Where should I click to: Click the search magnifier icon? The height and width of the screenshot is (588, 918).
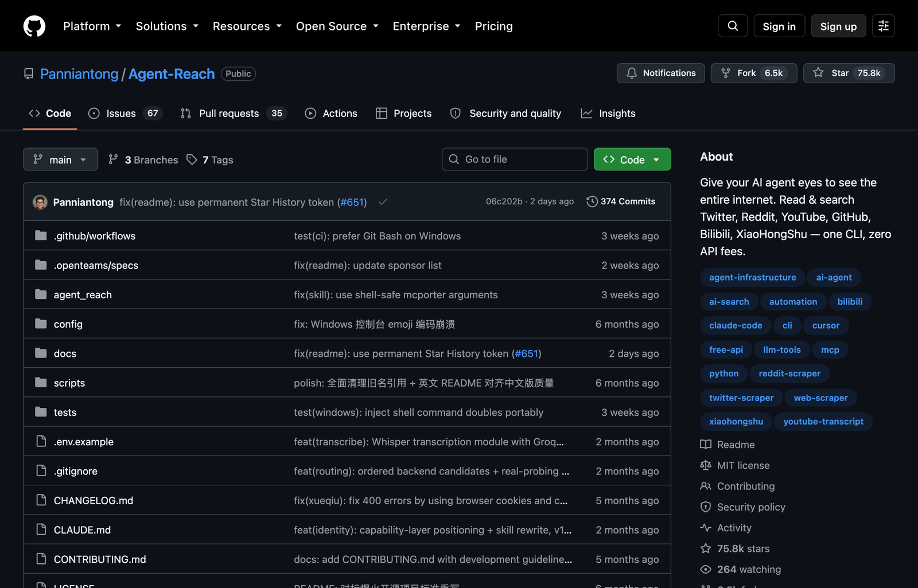[733, 26]
